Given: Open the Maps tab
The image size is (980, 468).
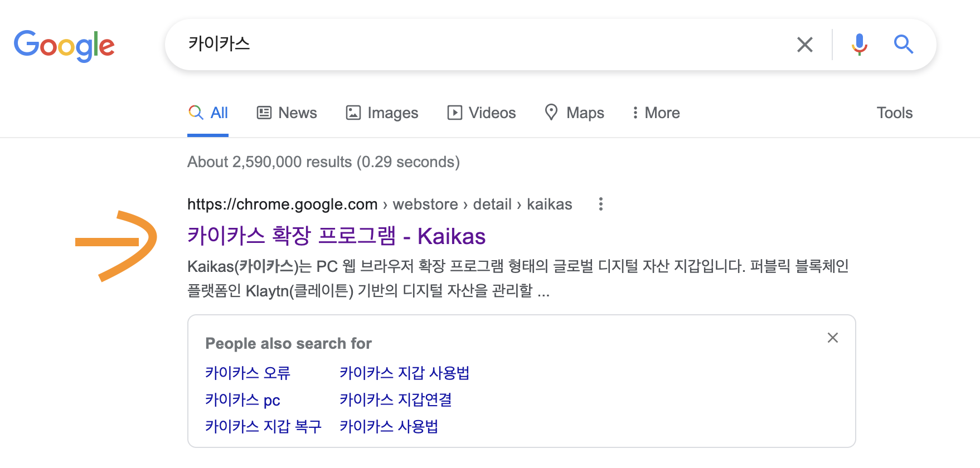Looking at the screenshot, I should (574, 113).
